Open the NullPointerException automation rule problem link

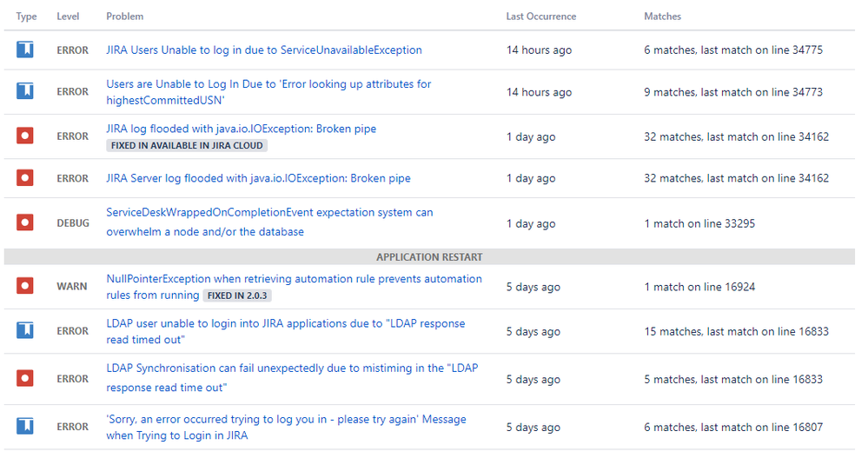click(294, 286)
